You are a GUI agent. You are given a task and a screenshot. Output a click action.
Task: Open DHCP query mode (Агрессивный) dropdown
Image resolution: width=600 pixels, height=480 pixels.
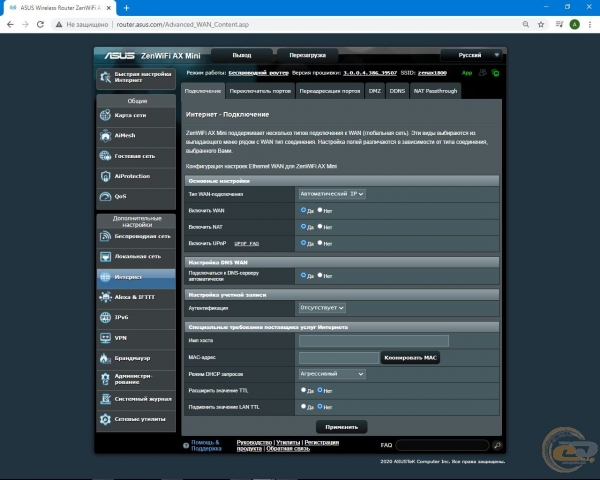pyautogui.click(x=332, y=374)
